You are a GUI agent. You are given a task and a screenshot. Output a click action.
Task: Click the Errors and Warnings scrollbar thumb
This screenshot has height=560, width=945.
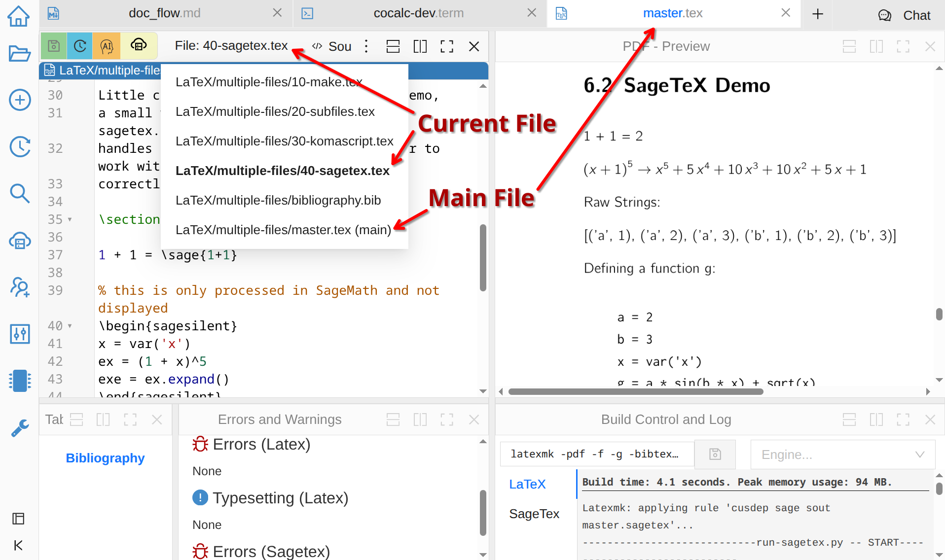[x=483, y=513]
